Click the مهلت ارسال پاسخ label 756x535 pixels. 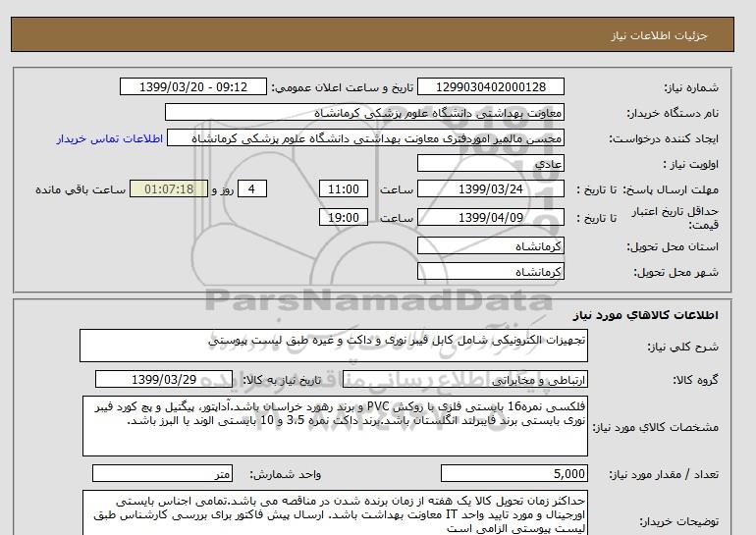(x=671, y=189)
